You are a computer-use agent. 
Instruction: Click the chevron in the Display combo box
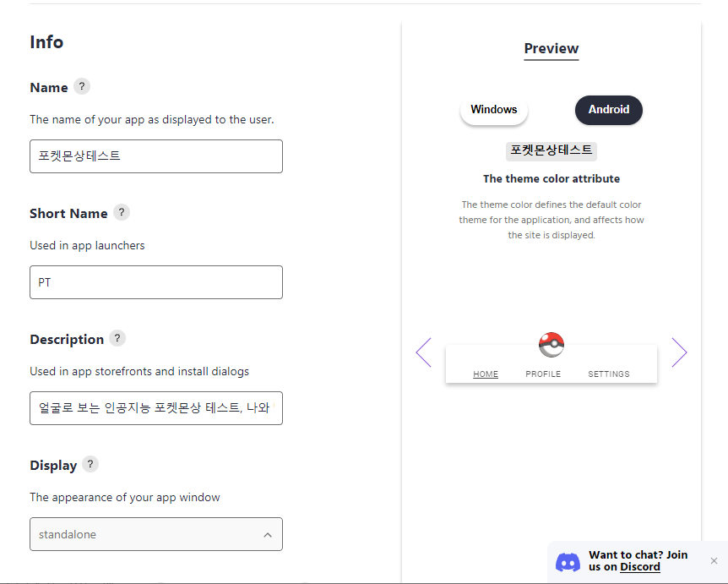(x=268, y=535)
